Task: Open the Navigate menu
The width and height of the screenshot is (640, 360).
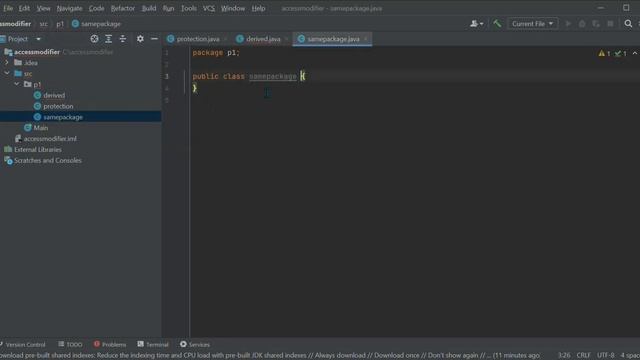Action: 69,8
